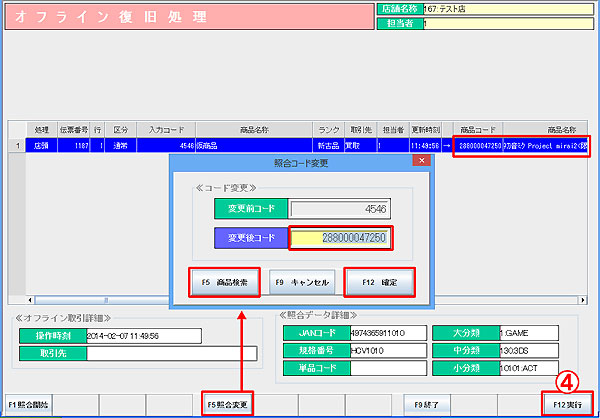The width and height of the screenshot is (600, 418).
Task: Click the 変更前コード field showing 4546
Action: point(340,208)
